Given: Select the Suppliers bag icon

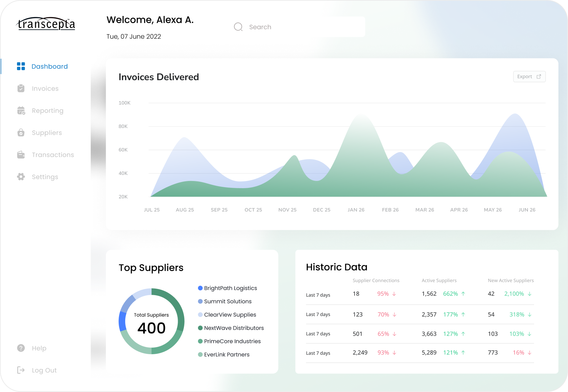Looking at the screenshot, I should coord(21,132).
